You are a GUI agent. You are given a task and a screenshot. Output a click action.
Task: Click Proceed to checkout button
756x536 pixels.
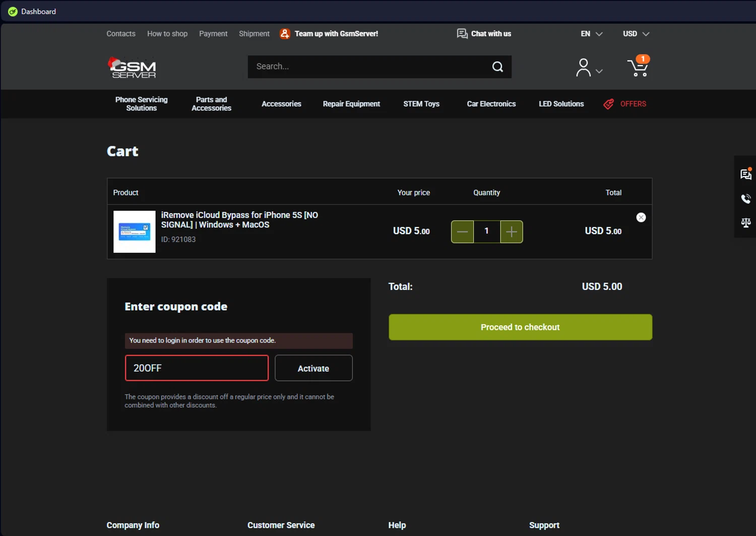click(x=520, y=327)
